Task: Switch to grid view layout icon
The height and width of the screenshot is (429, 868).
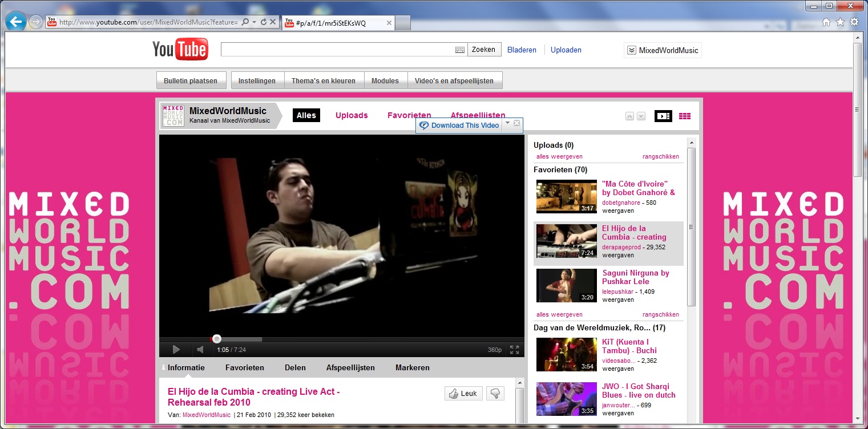Action: pos(685,116)
